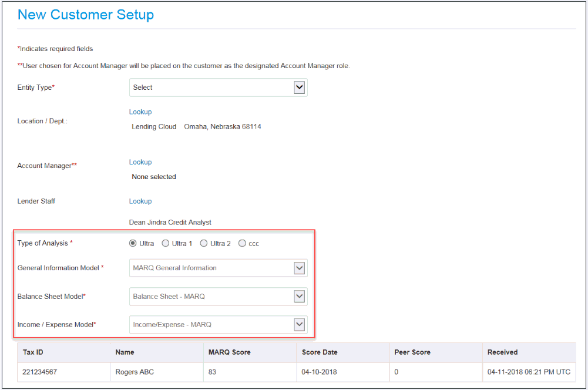
Task: Click the Balance Sheet Model dropdown arrow
Action: coord(300,296)
